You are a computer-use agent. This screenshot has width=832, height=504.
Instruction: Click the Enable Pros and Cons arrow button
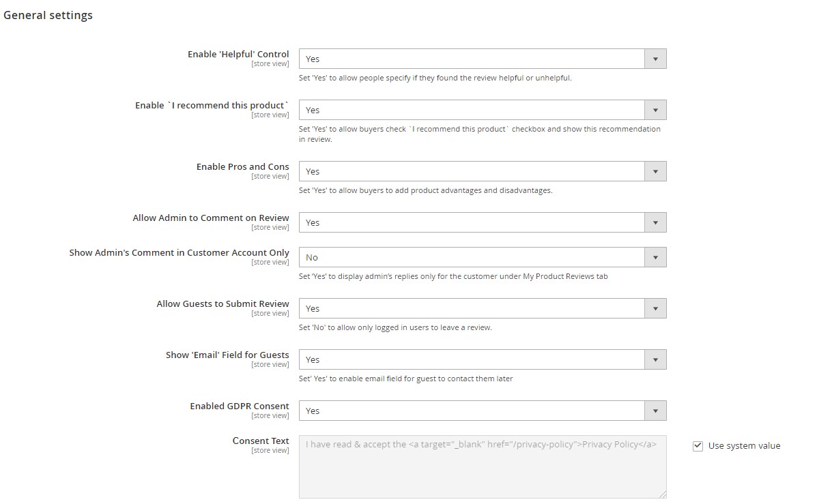coord(655,172)
